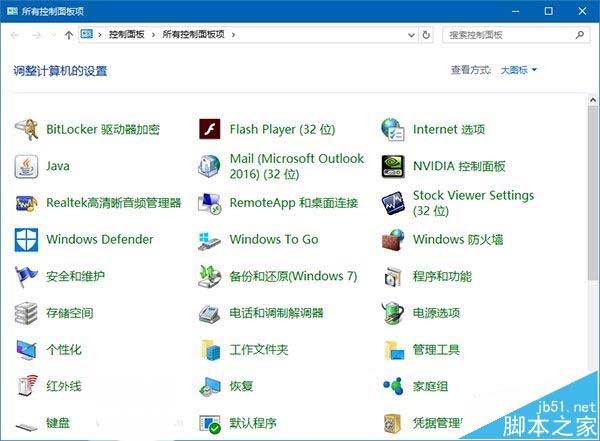Go back with the back arrow
Screen dimensions: 600x441
(x=15, y=35)
